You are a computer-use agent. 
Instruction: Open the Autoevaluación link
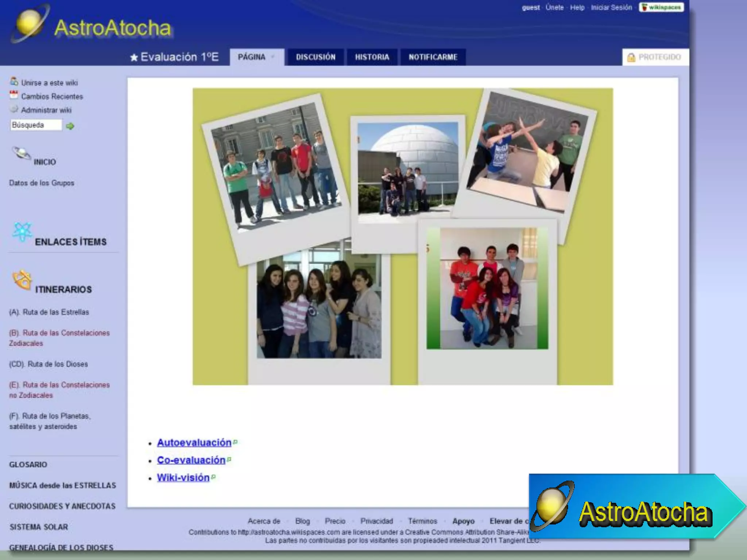194,443
